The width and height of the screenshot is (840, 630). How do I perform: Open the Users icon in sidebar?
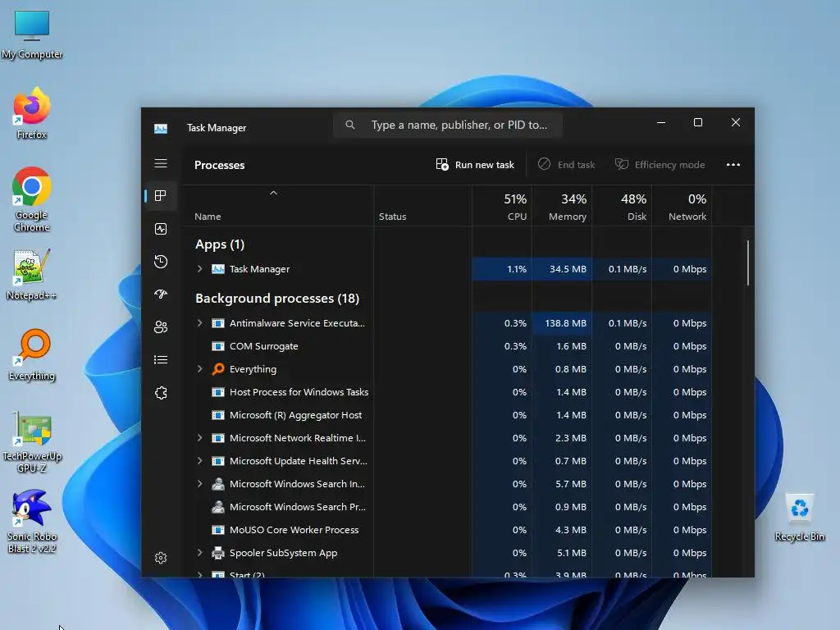[161, 326]
